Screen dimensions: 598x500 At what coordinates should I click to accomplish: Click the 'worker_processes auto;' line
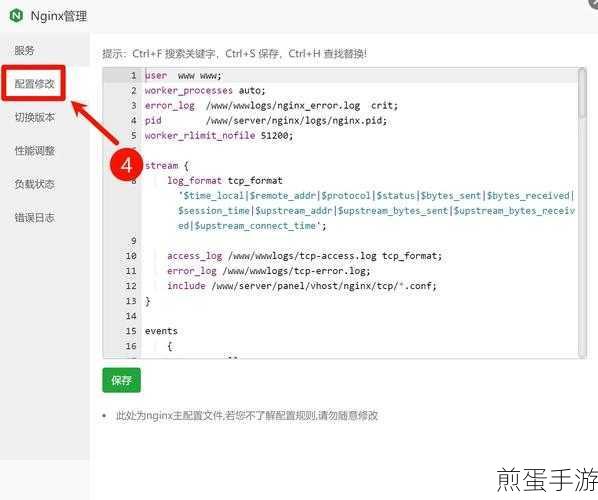tap(205, 90)
